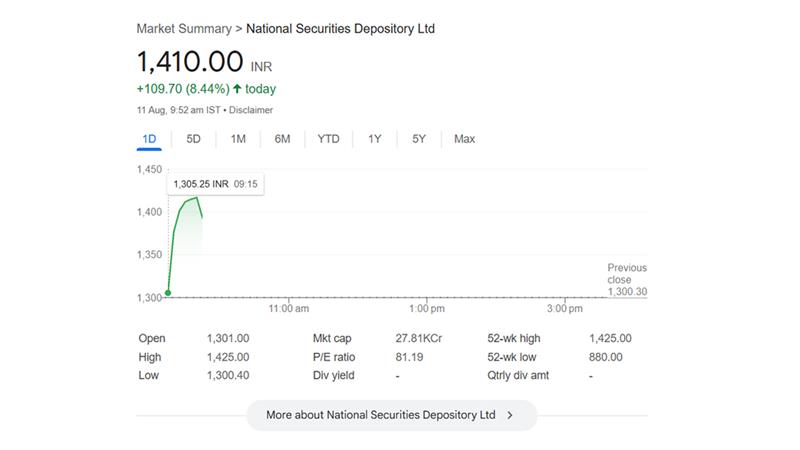
Task: Click the Previous close label on chart
Action: pos(627,274)
